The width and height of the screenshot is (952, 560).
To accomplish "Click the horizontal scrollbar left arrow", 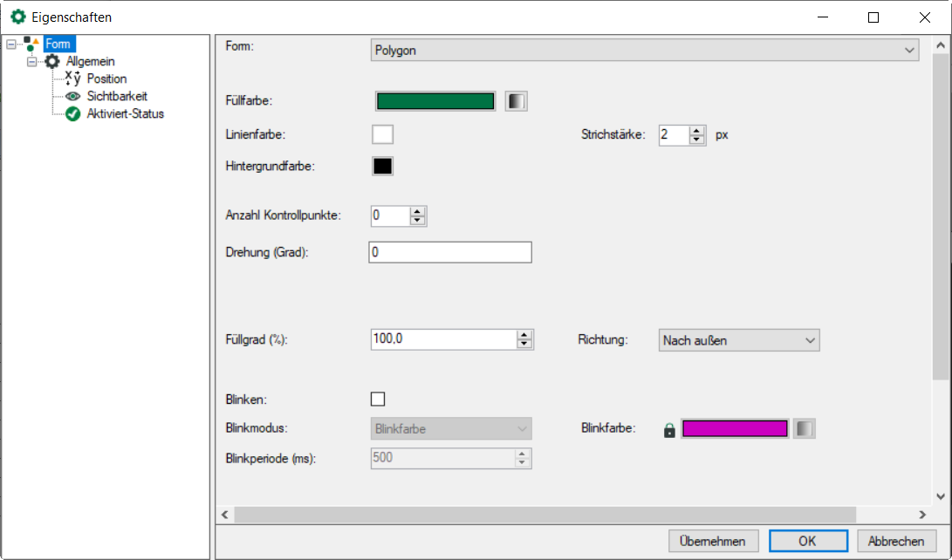I will pyautogui.click(x=225, y=516).
